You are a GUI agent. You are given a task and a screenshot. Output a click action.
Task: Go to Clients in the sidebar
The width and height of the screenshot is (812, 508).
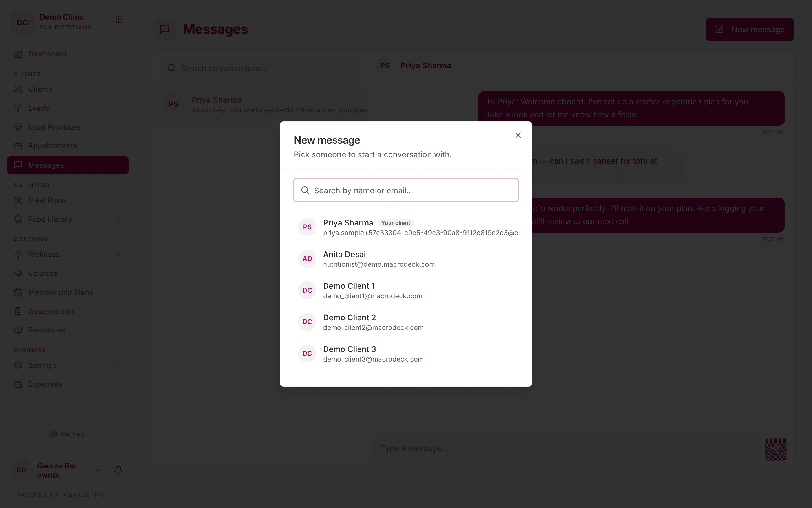pos(67,89)
